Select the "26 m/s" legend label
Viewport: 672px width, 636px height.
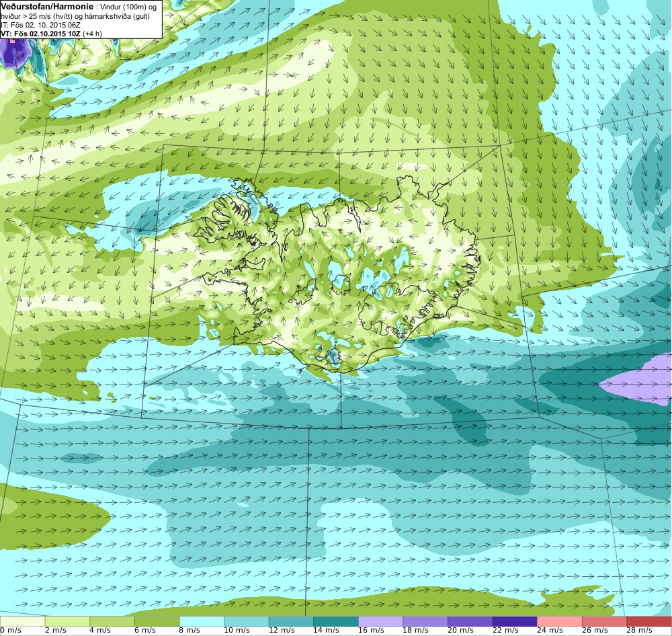595,631
